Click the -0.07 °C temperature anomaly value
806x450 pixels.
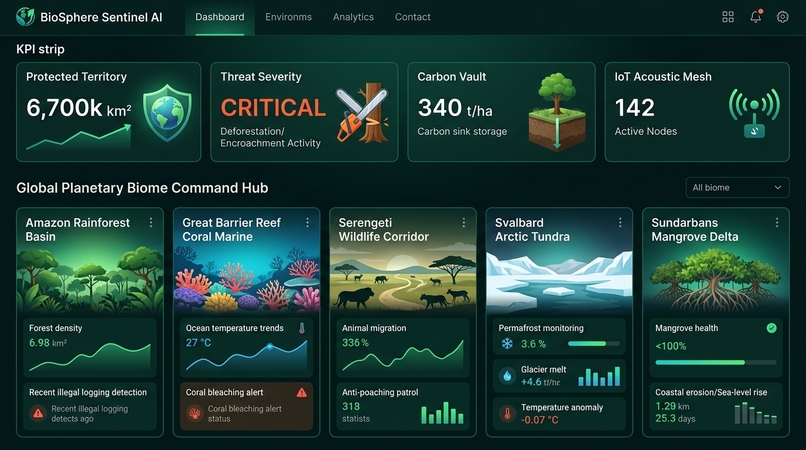pos(539,420)
